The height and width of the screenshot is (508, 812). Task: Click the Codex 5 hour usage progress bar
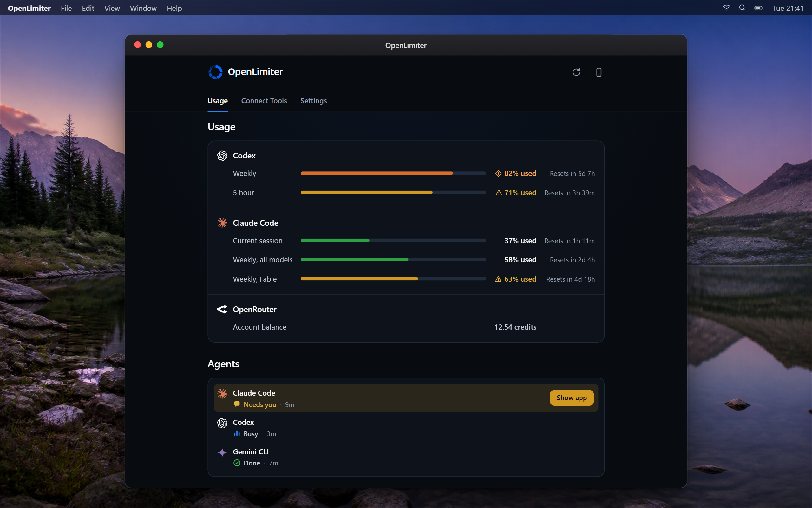tap(393, 192)
